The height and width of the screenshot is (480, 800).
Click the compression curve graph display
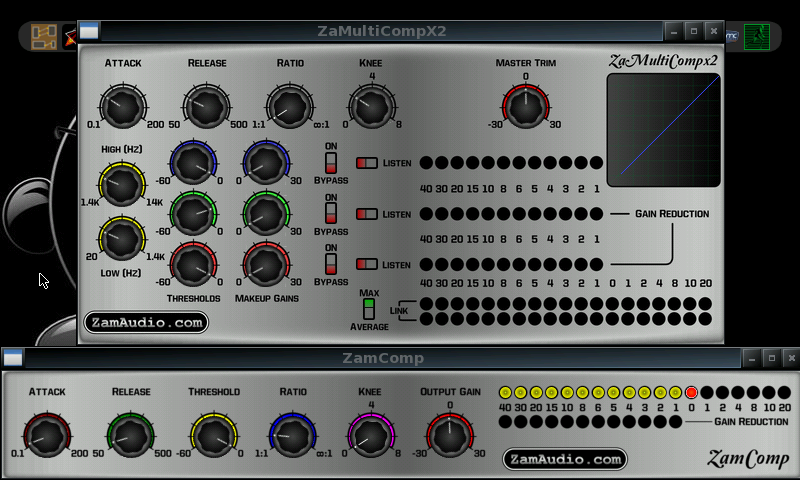pos(664,130)
